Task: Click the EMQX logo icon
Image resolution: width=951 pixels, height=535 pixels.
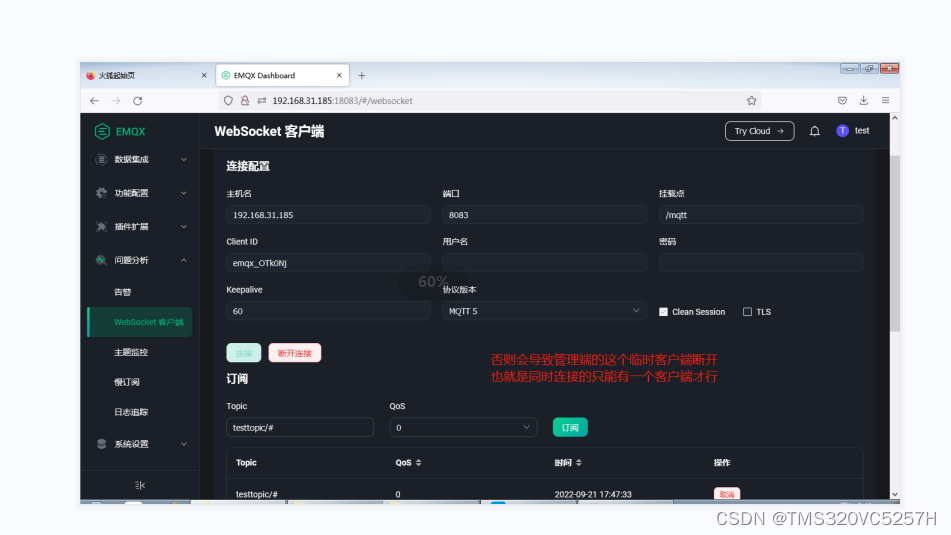Action: point(102,131)
